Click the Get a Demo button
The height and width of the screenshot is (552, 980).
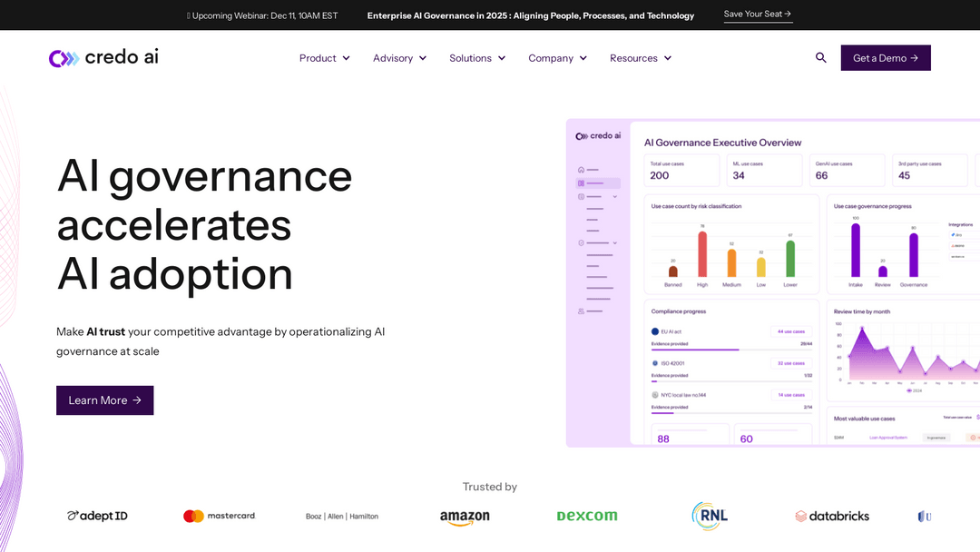886,57
